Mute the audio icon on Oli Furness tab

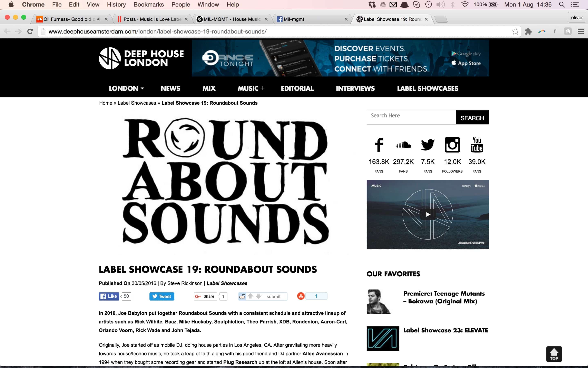pyautogui.click(x=99, y=19)
